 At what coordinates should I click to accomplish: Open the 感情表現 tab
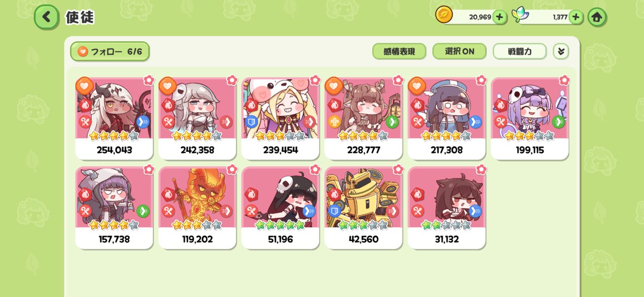pyautogui.click(x=399, y=51)
